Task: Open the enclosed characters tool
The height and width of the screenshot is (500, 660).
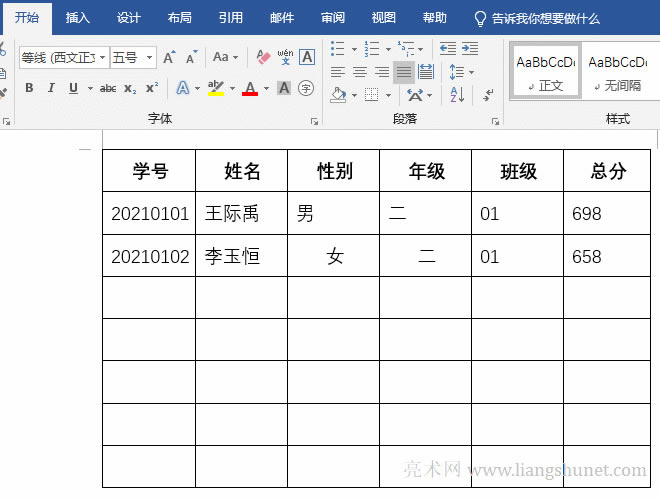Action: pyautogui.click(x=306, y=88)
